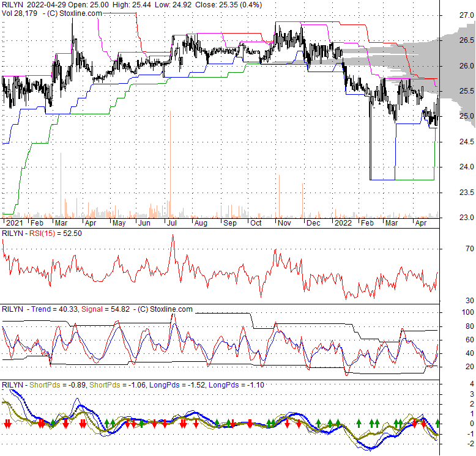Select the Aug label on the time axis
This screenshot has width=476, height=456.
(x=201, y=223)
